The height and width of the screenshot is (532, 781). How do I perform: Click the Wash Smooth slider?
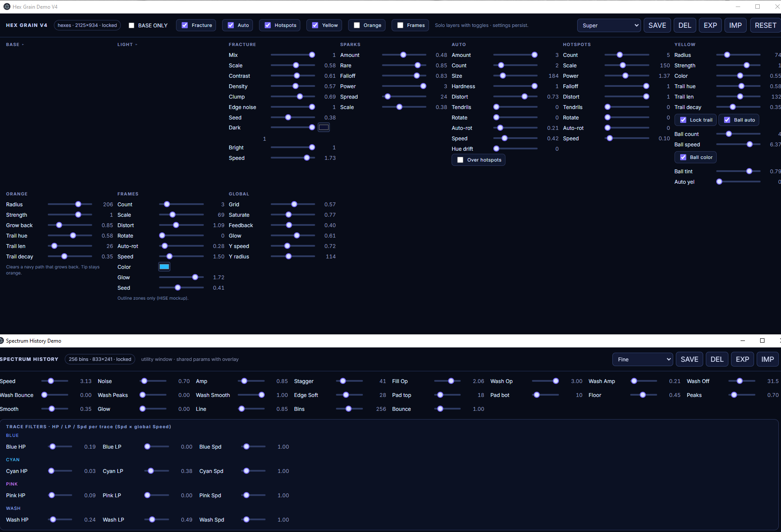click(x=251, y=395)
